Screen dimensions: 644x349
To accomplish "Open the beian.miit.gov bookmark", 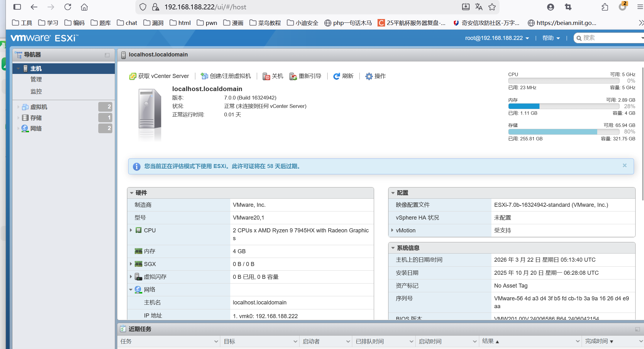I will click(562, 23).
